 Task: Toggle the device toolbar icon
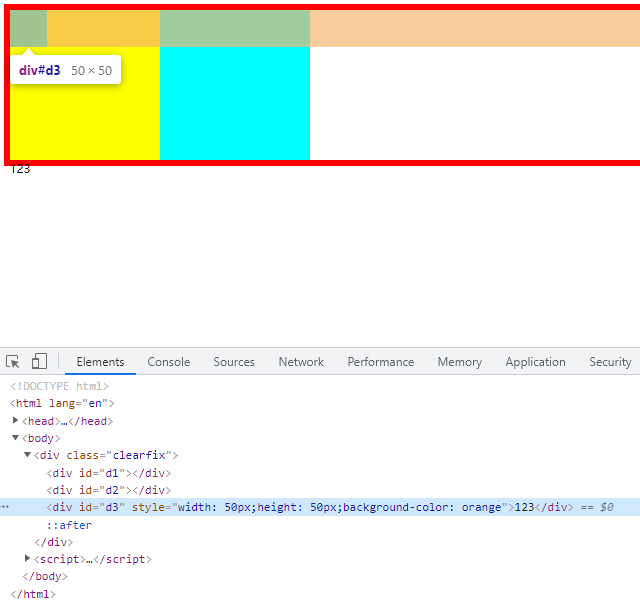(39, 362)
